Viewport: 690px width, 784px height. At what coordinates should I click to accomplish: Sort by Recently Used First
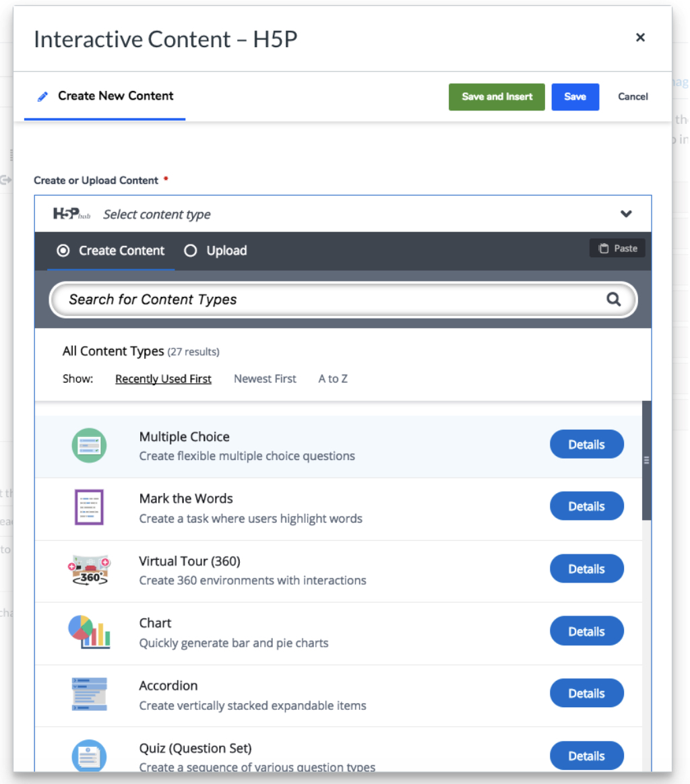(x=163, y=379)
